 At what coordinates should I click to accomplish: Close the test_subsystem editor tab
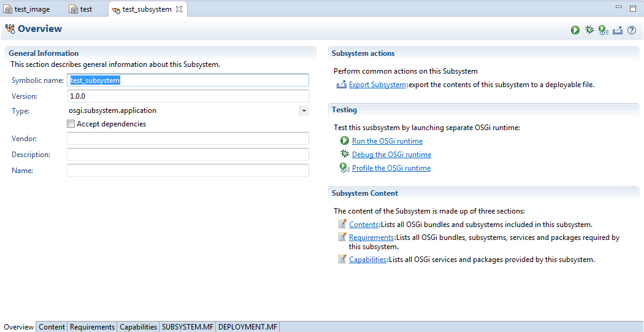[179, 9]
